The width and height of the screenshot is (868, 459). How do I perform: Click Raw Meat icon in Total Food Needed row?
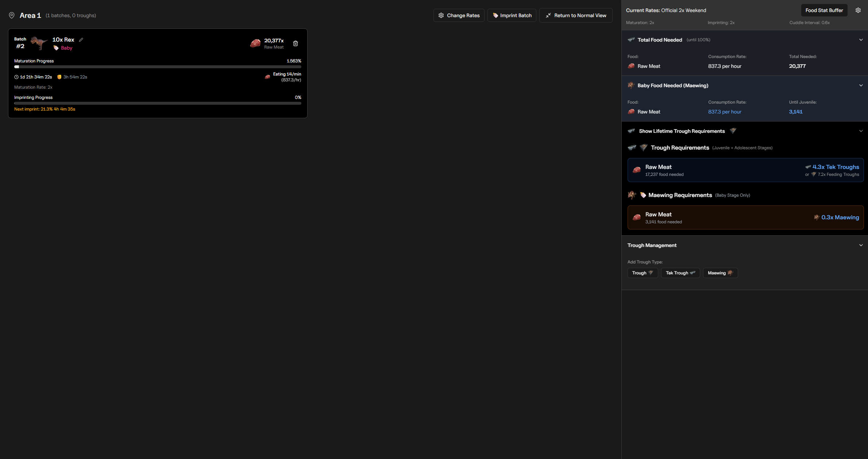coord(631,66)
